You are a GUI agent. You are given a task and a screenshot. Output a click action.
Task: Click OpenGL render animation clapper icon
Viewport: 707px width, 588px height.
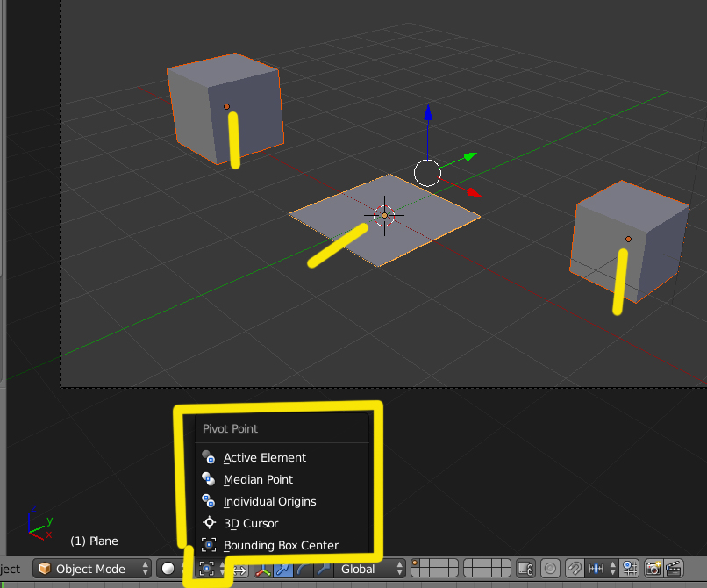click(673, 569)
